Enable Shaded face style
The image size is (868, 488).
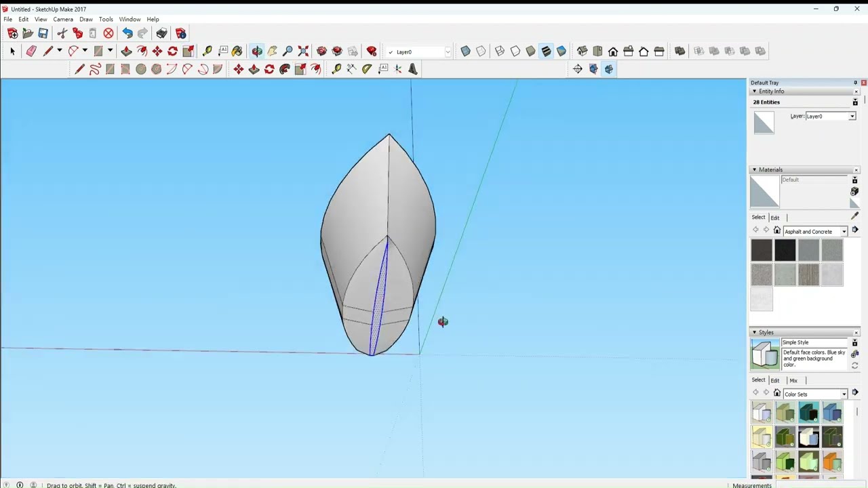pyautogui.click(x=530, y=51)
